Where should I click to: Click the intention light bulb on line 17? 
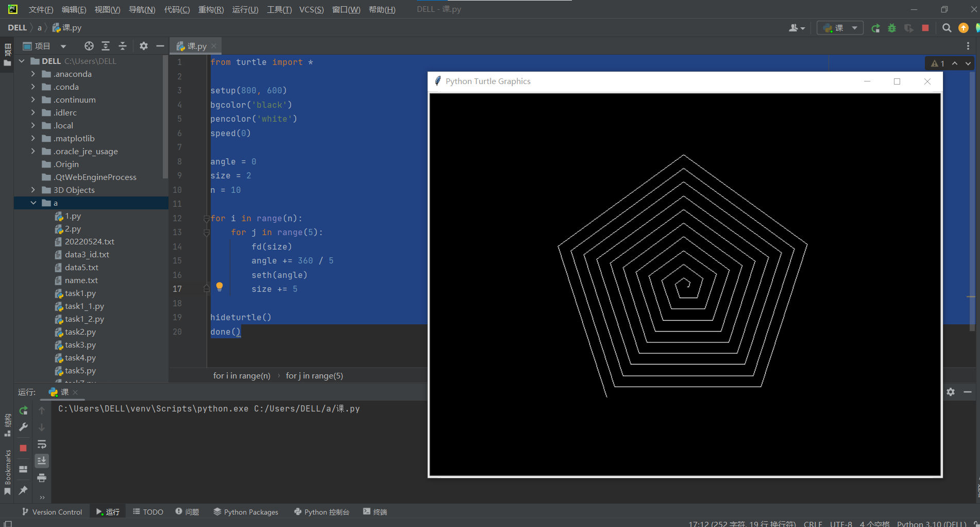click(x=219, y=287)
